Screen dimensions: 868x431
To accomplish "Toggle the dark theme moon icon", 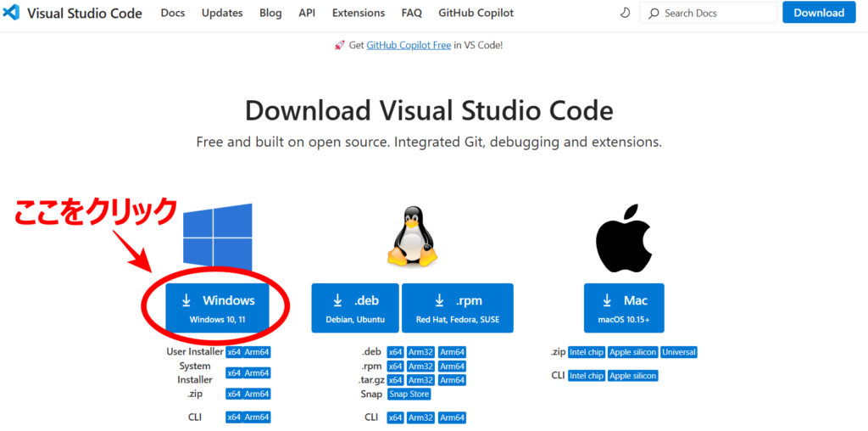I will click(625, 13).
